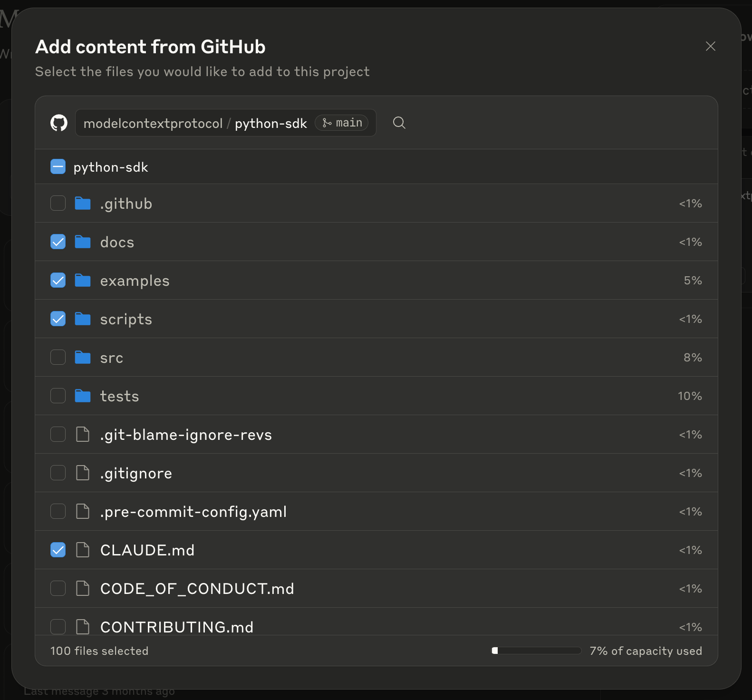Expand the src folder by name

112,358
